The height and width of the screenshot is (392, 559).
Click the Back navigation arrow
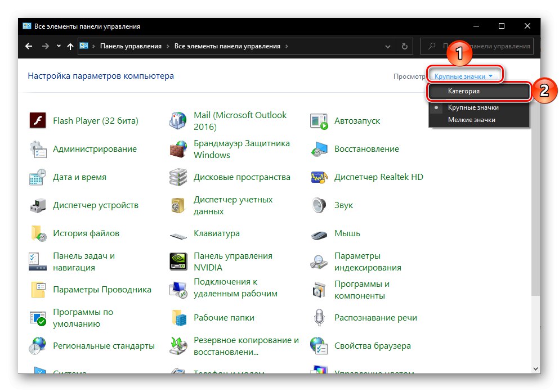(29, 46)
